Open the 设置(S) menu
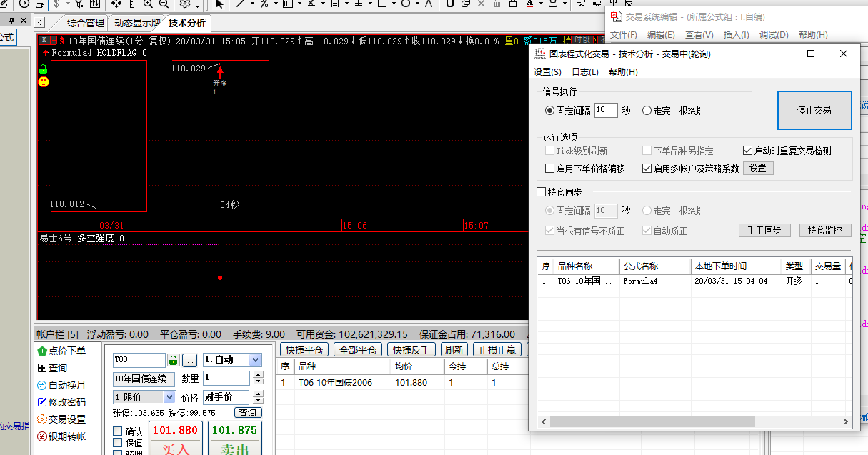Image resolution: width=868 pixels, height=455 pixels. pos(548,72)
